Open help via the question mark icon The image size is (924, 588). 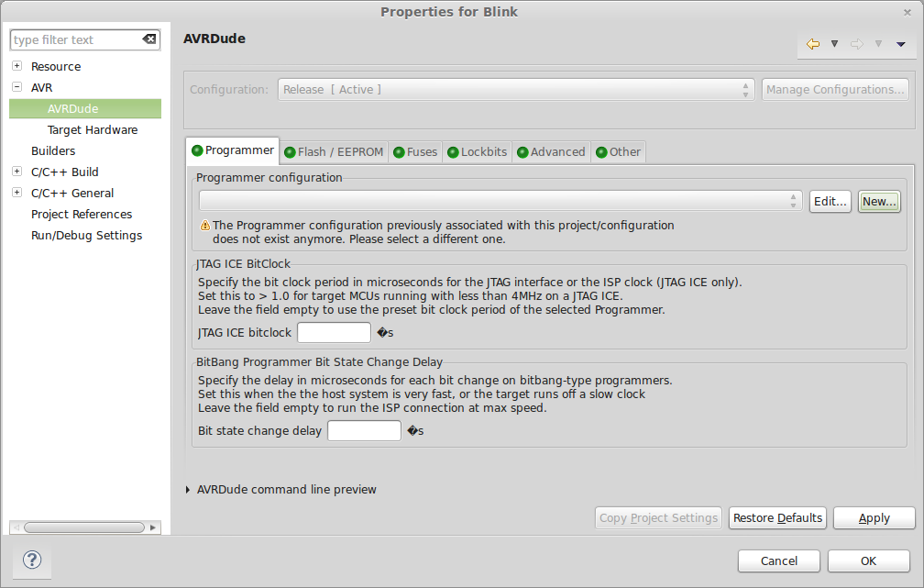coord(33,560)
